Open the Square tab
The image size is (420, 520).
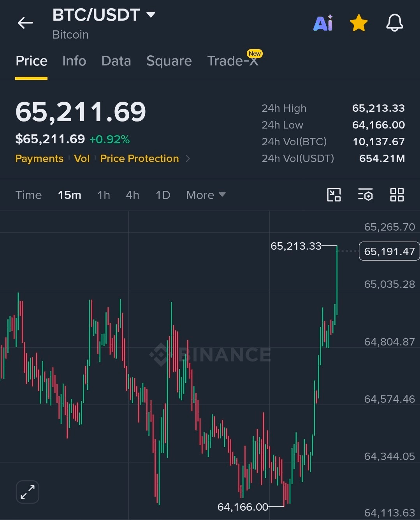[x=169, y=61]
